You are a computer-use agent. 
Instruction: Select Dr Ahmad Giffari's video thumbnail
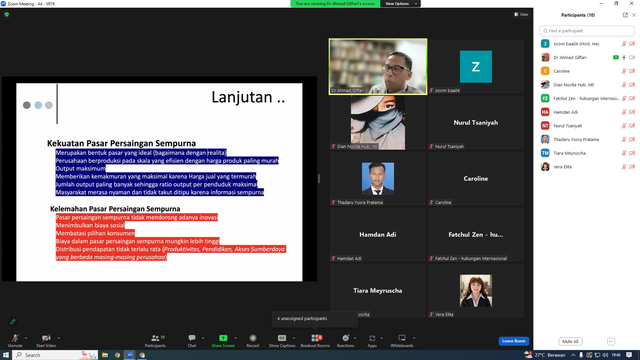pyautogui.click(x=378, y=67)
